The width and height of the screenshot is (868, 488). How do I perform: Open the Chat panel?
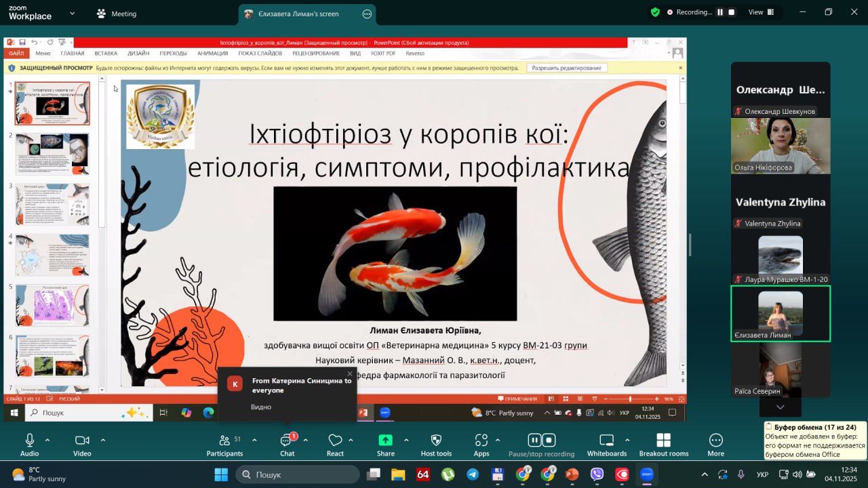tap(287, 441)
